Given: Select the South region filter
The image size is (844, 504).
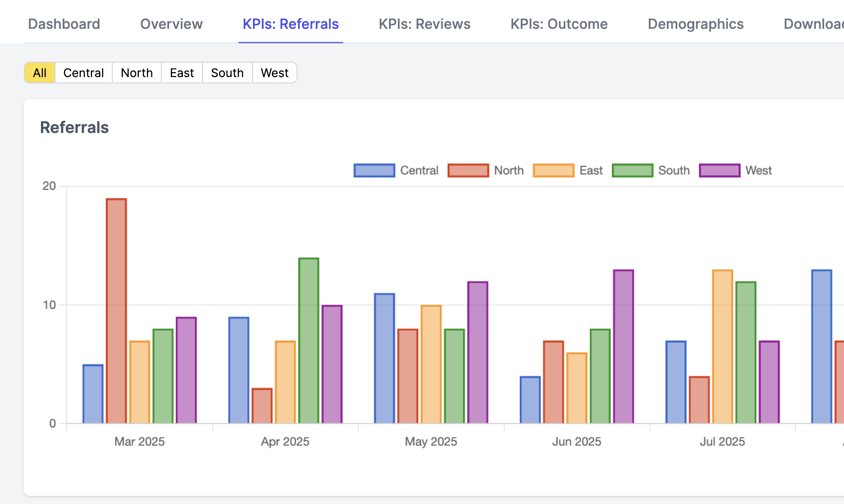Looking at the screenshot, I should tap(227, 73).
